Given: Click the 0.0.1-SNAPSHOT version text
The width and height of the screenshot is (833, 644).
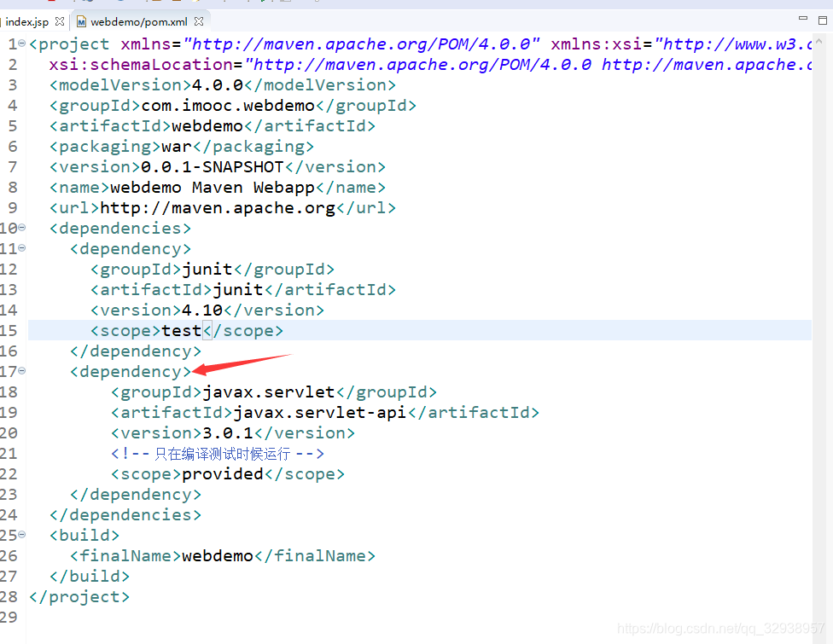Looking at the screenshot, I should [213, 166].
